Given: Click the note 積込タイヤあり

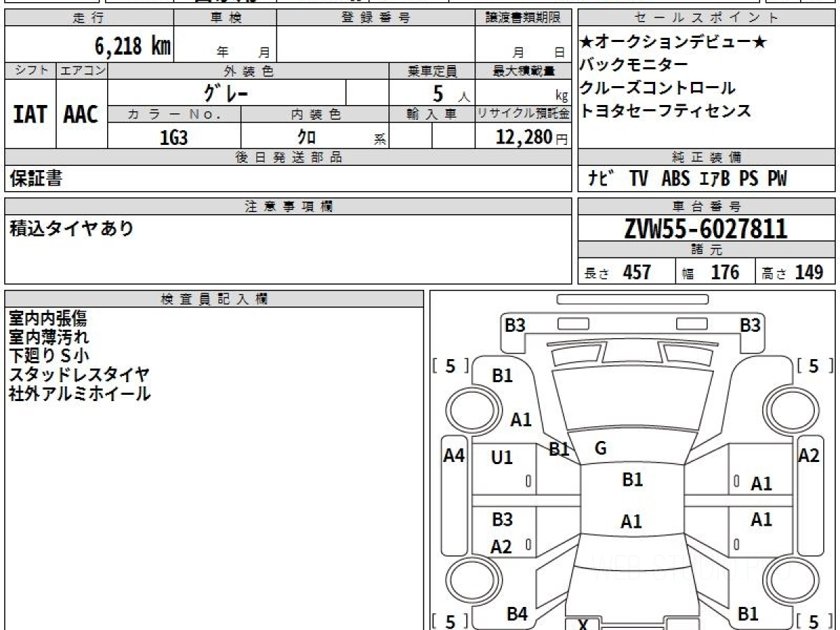Looking at the screenshot, I should tap(71, 228).
